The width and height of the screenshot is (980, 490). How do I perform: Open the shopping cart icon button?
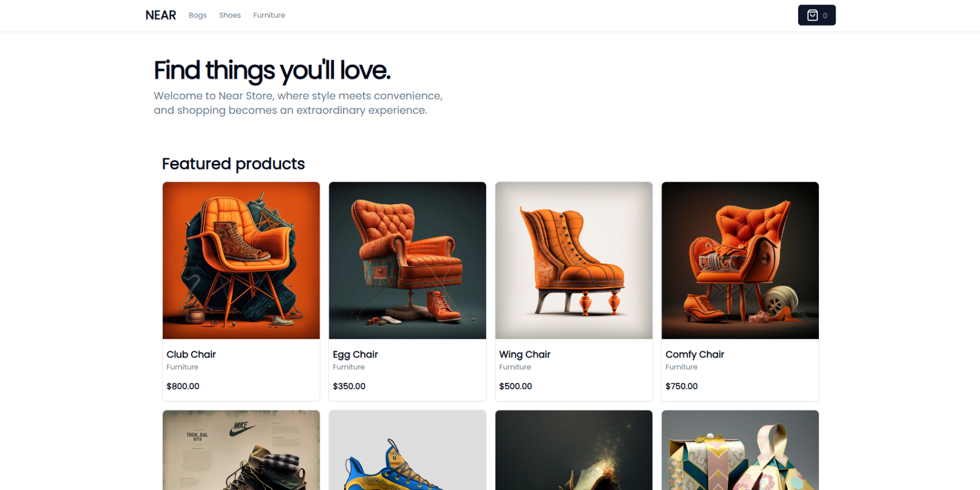(x=816, y=15)
